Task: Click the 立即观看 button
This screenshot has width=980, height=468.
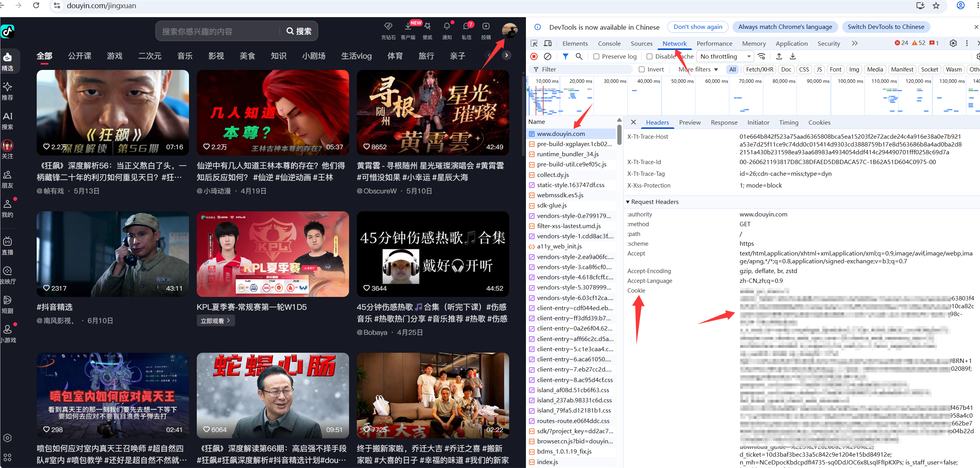Action: click(215, 321)
